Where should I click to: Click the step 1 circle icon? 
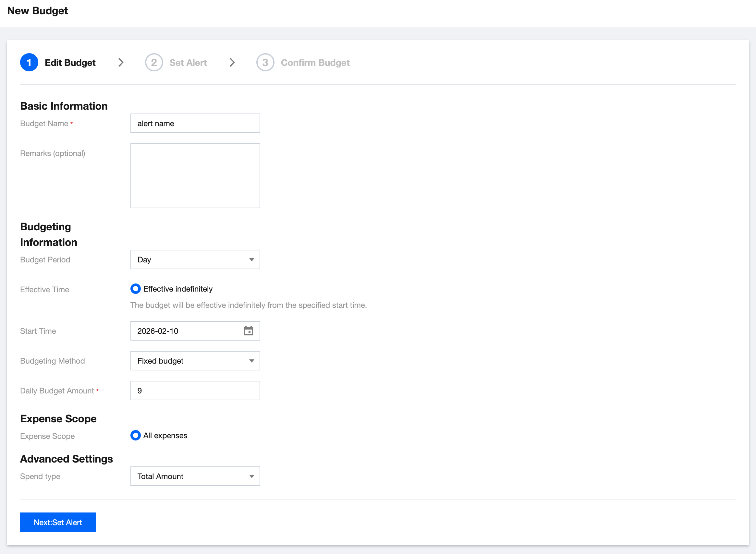pos(29,62)
